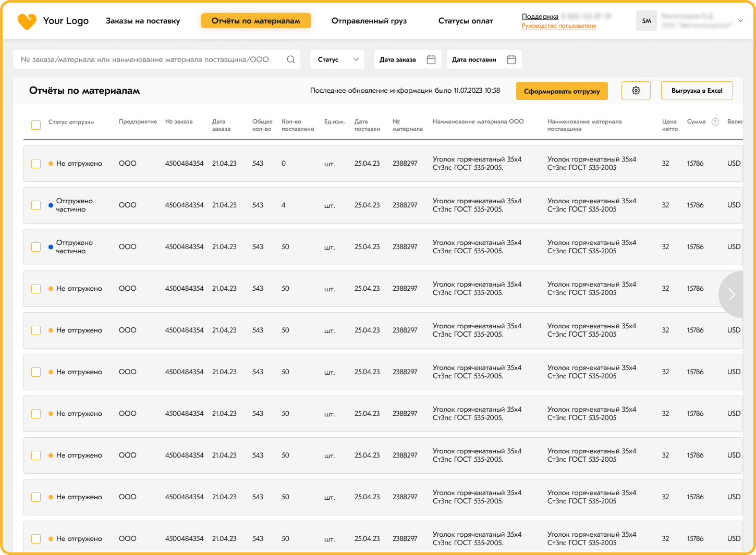The height and width of the screenshot is (555, 756).
Task: Open Руководство пользователя link
Action: (559, 26)
